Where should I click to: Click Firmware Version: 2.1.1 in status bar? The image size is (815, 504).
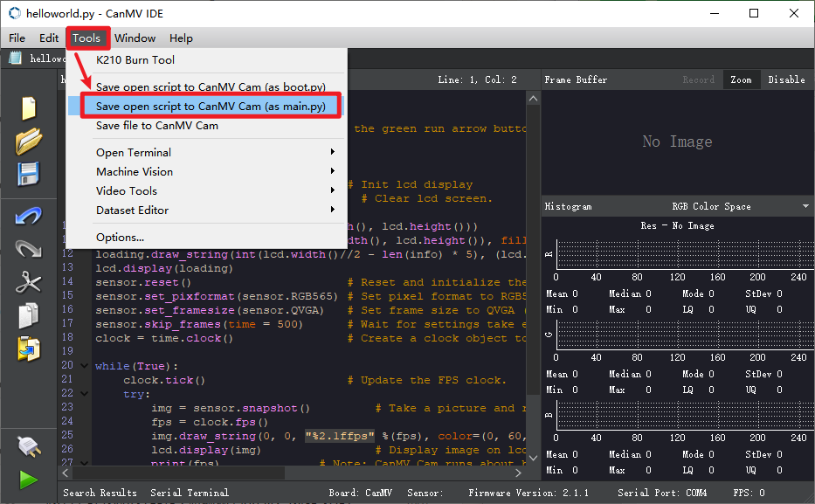coord(528,493)
